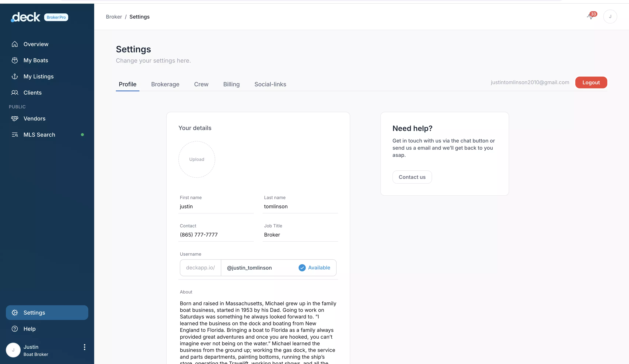Click the Vendors handshake icon

coord(15,118)
